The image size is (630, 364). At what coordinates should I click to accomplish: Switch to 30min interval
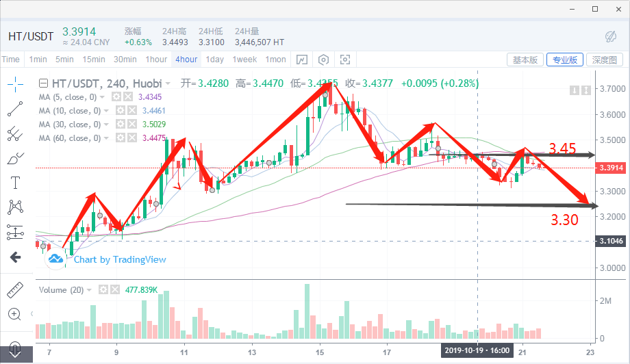click(x=125, y=60)
